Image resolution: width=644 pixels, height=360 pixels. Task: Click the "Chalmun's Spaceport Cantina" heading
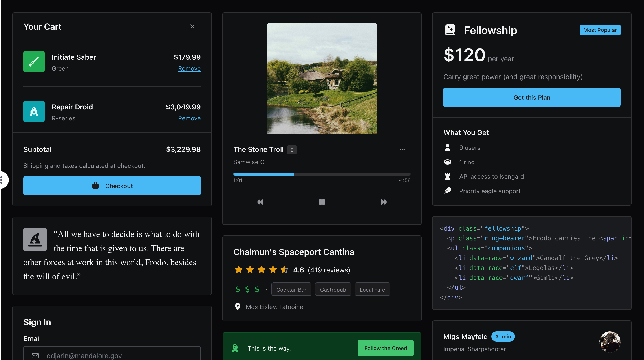pos(294,252)
